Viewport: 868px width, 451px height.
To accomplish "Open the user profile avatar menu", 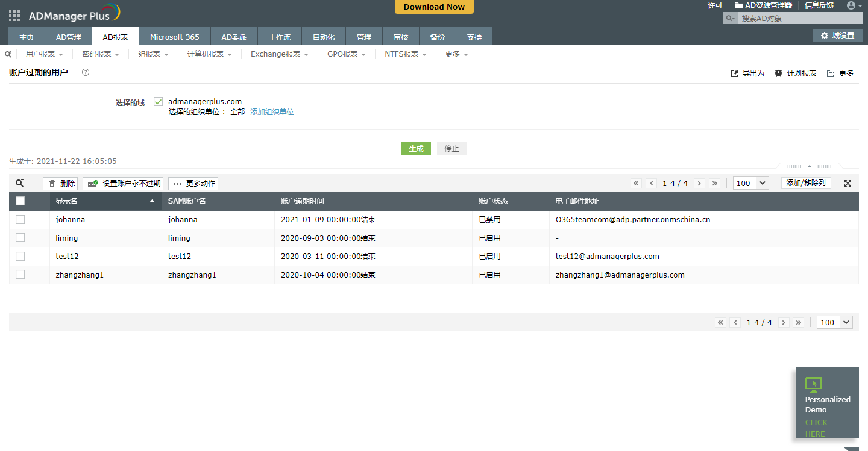I will point(854,5).
